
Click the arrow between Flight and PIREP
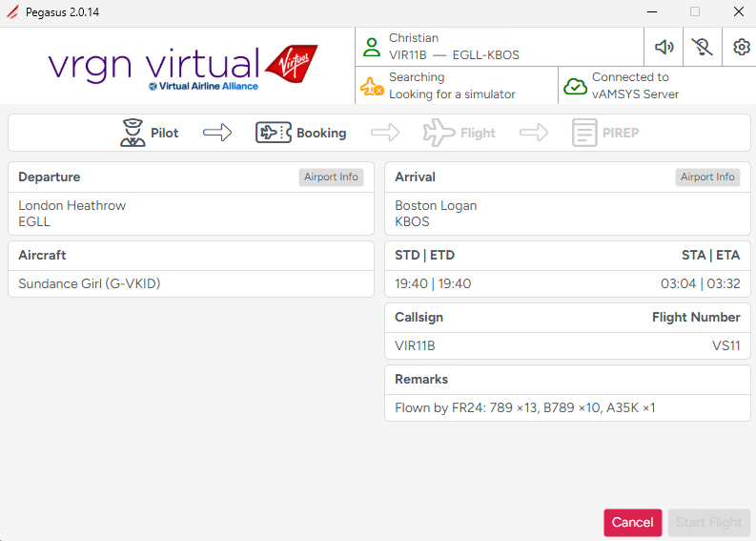tap(534, 133)
